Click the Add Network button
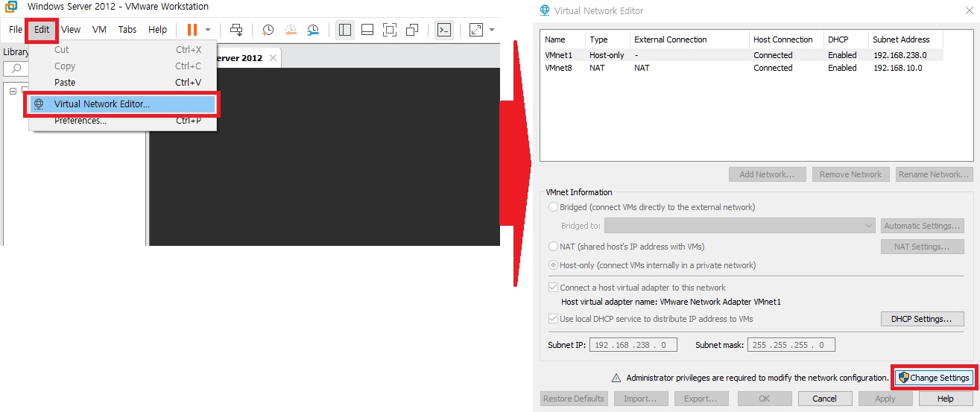Viewport: 980px width, 412px height. coord(767,174)
